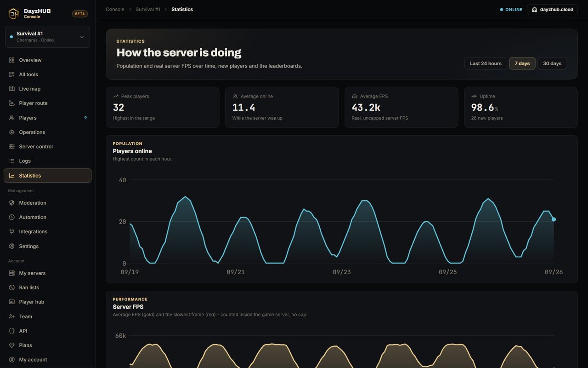588x368 pixels.
Task: Open the Settings gear icon
Action: pos(12,247)
